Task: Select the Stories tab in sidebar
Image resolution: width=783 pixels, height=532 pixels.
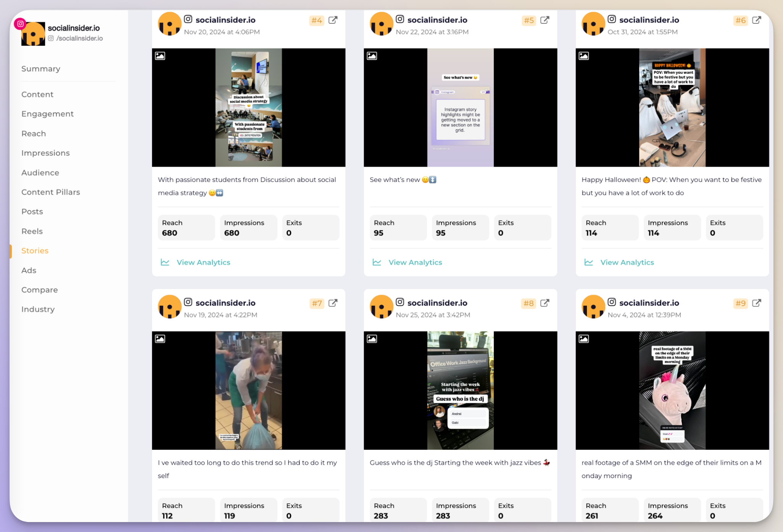Action: tap(34, 251)
